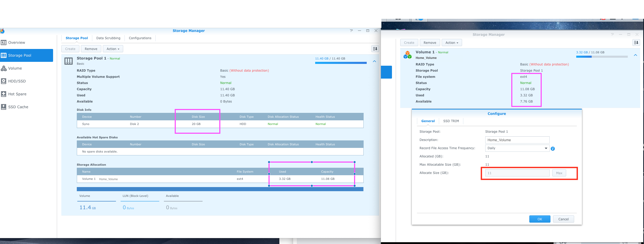Open the SSD TRIM tab
644x244 pixels.
tap(451, 121)
